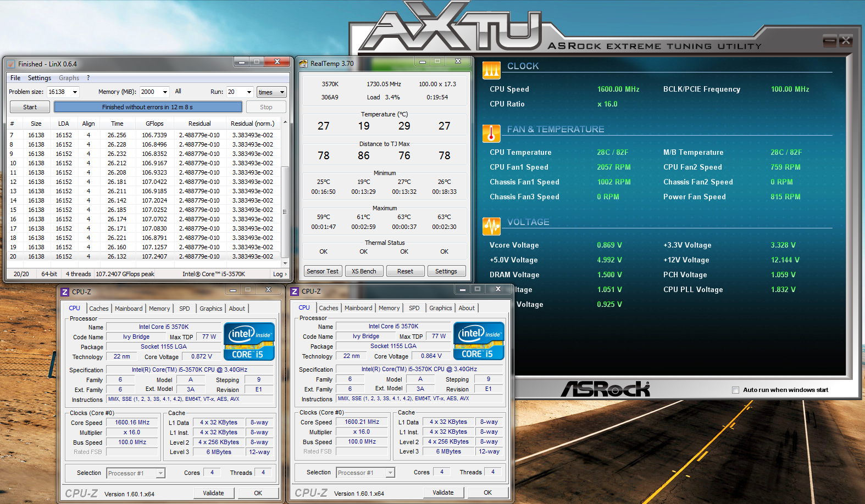Click Core Voltage 0.864 V field in right CPU-Z
Screen dimensions: 865x504
[x=431, y=356]
